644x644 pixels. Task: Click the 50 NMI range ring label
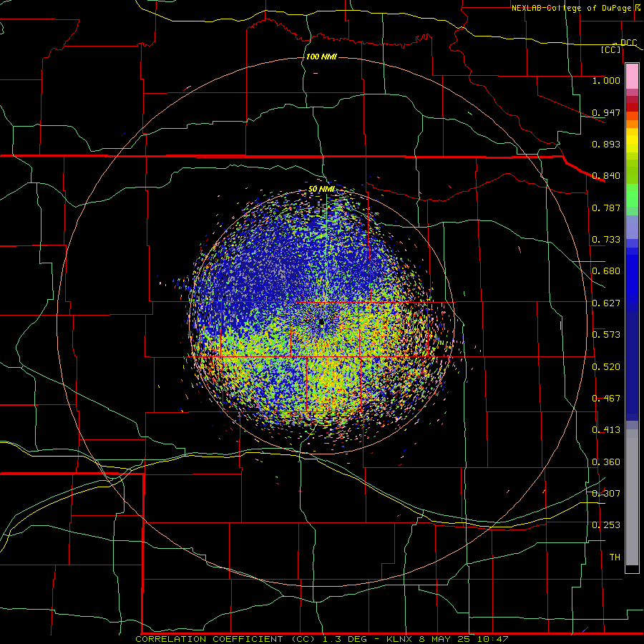coord(321,189)
